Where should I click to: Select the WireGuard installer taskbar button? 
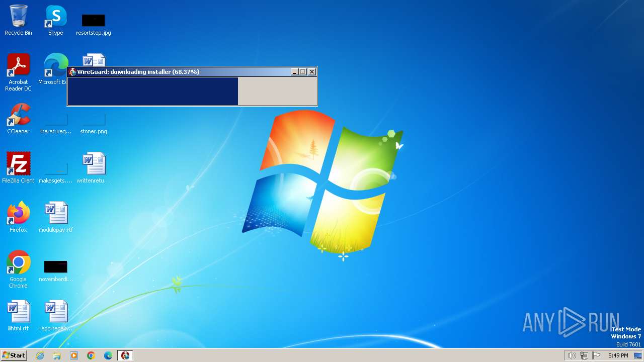click(125, 355)
